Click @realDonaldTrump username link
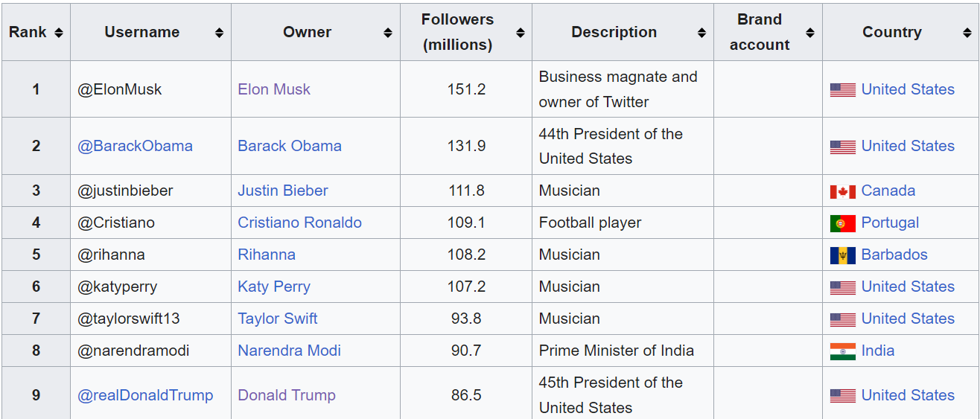Viewport: 980px width, 419px height. 145,395
